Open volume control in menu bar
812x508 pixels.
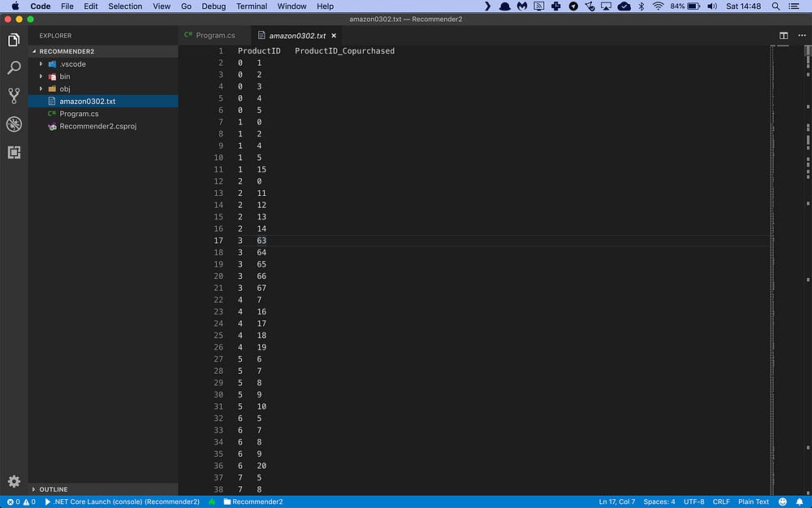pos(713,7)
